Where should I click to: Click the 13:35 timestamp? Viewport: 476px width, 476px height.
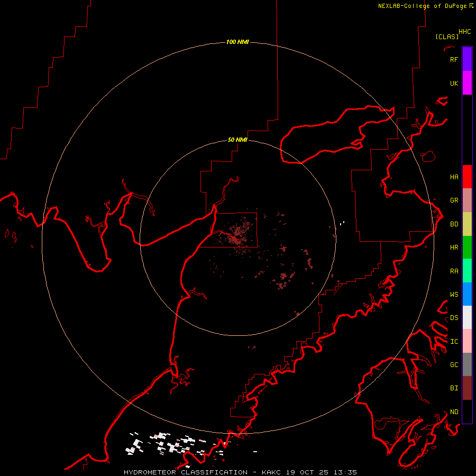(345, 472)
